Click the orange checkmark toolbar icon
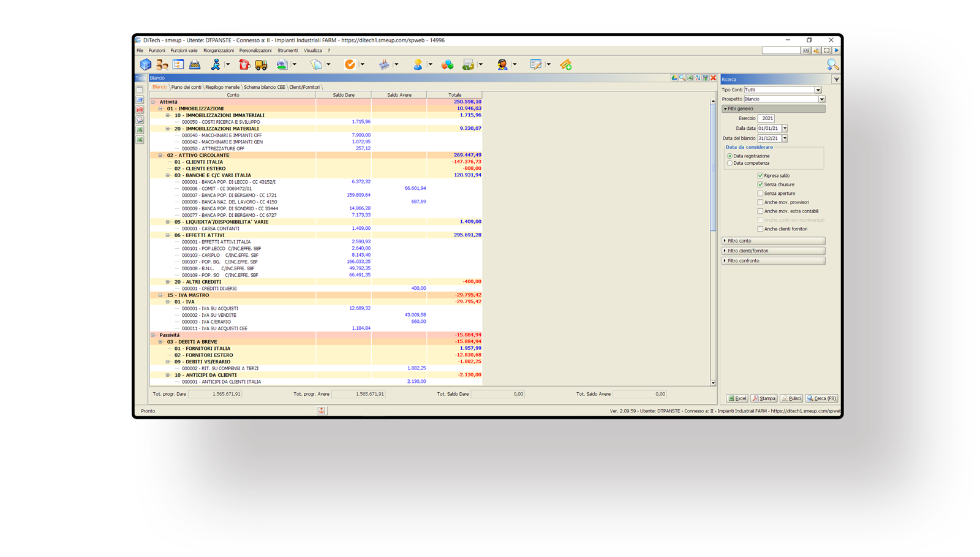The image size is (980, 557). 350,64
